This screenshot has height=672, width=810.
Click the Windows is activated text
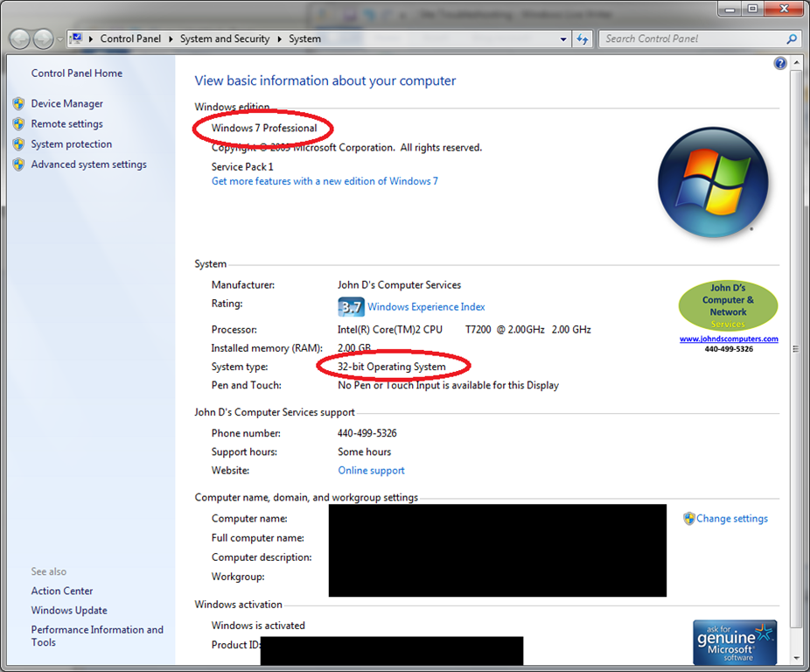(258, 626)
